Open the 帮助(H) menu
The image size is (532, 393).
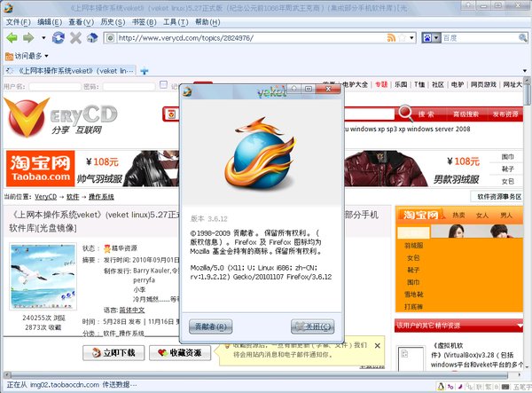(207, 22)
